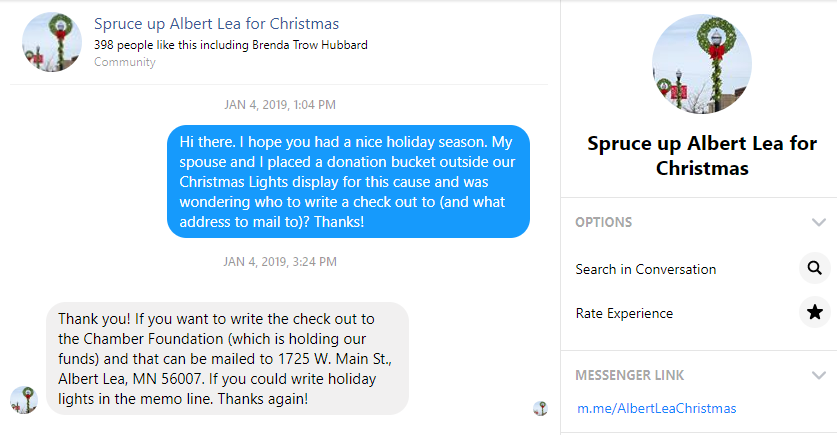The height and width of the screenshot is (435, 837).
Task: Open the page avatar in the conversation header
Action: pyautogui.click(x=52, y=42)
